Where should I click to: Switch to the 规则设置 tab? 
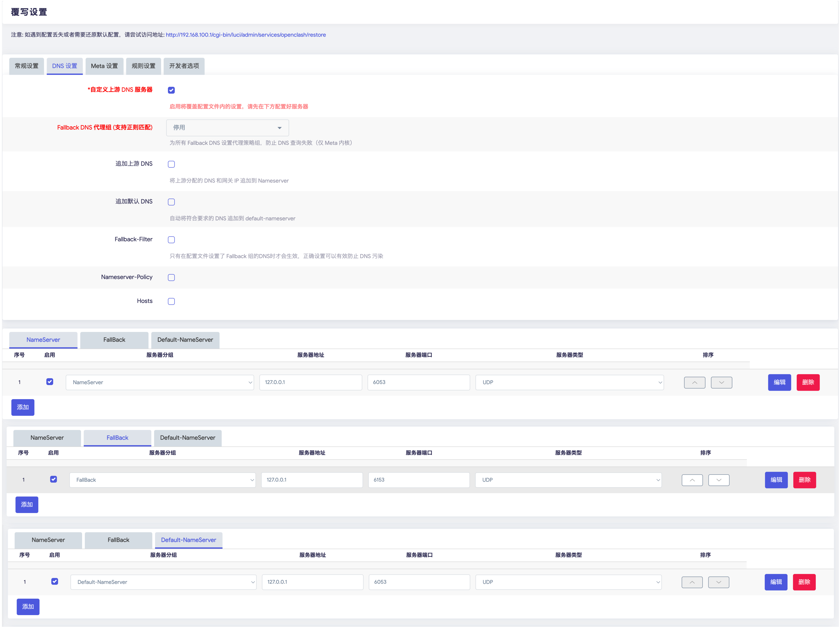click(143, 66)
